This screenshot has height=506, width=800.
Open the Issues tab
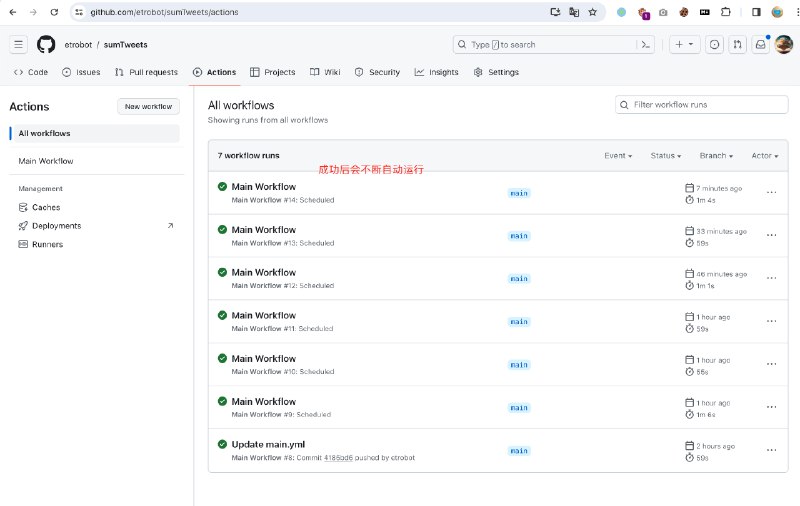81,72
